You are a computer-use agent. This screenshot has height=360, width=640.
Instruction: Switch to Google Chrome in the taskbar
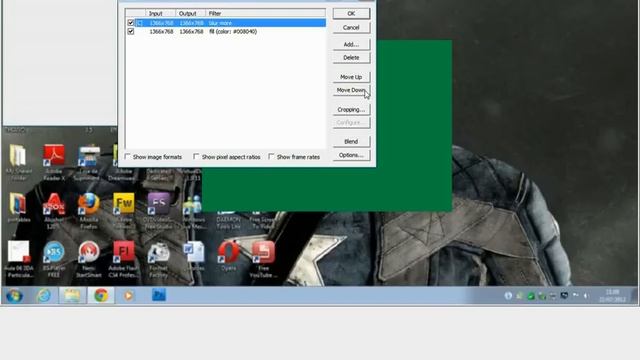101,296
